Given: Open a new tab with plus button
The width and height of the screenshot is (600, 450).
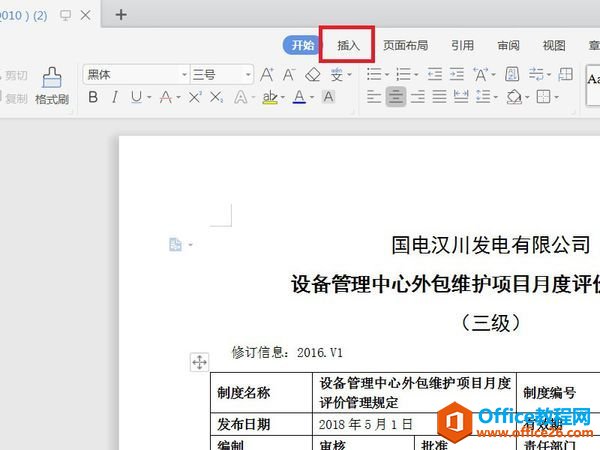Looking at the screenshot, I should click(121, 14).
